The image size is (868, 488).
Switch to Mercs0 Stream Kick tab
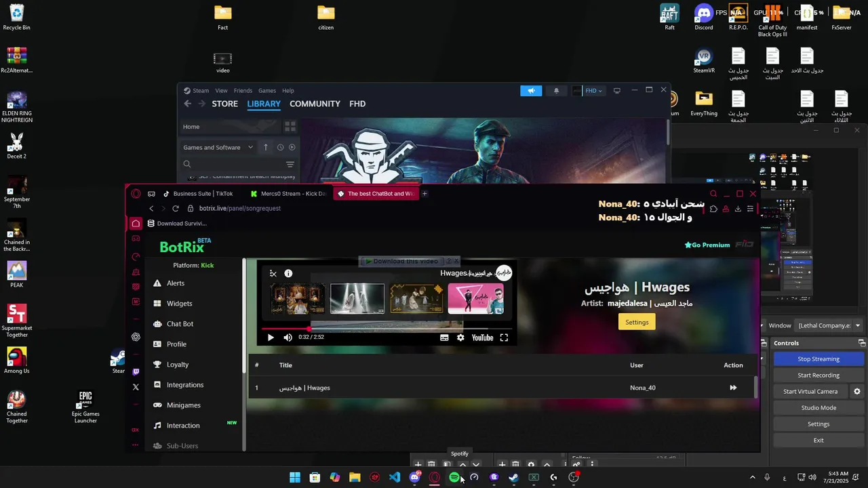289,194
